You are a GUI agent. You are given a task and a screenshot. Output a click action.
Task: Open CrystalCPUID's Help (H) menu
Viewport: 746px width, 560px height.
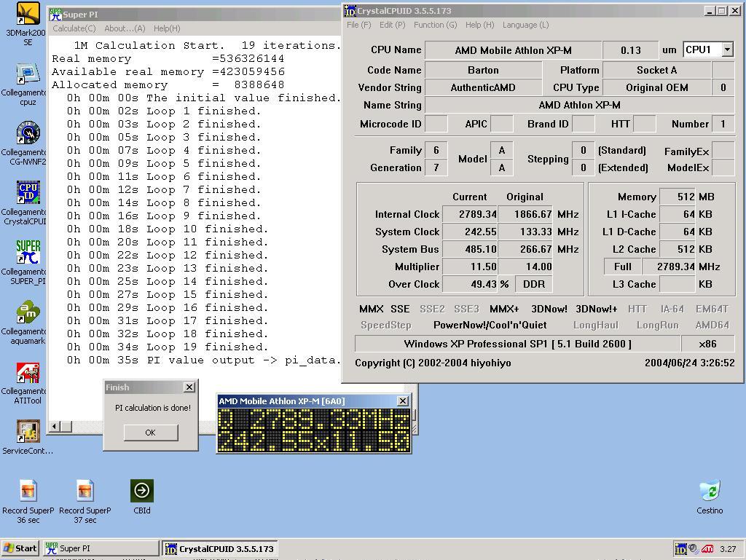(x=479, y=25)
